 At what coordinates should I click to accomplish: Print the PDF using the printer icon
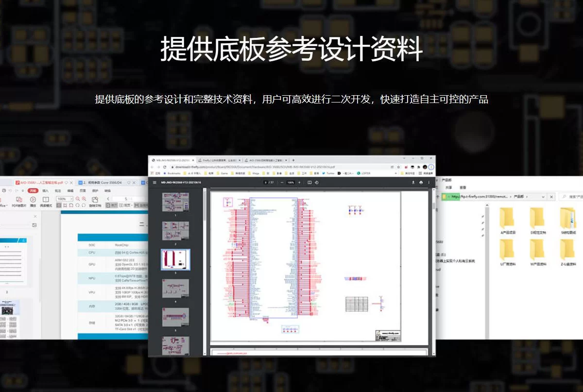coord(421,182)
